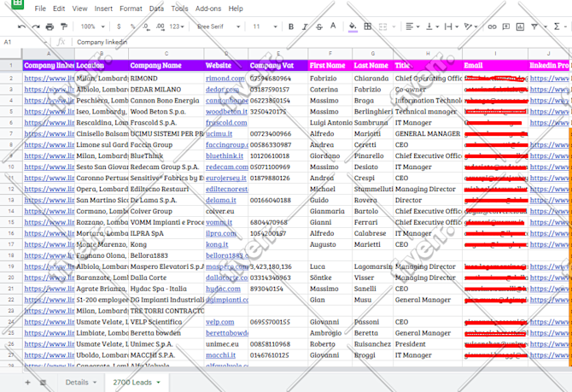Click the A1 name box
This screenshot has height=392, width=572.
click(25, 42)
